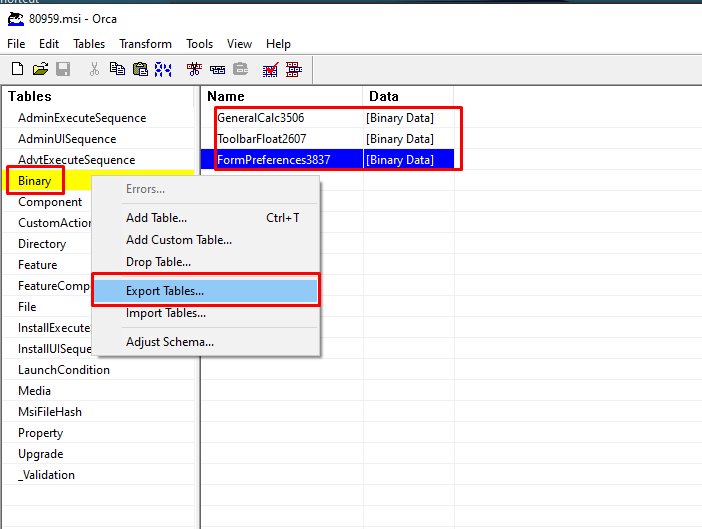Click the Cut scissors toolbar icon

point(94,69)
